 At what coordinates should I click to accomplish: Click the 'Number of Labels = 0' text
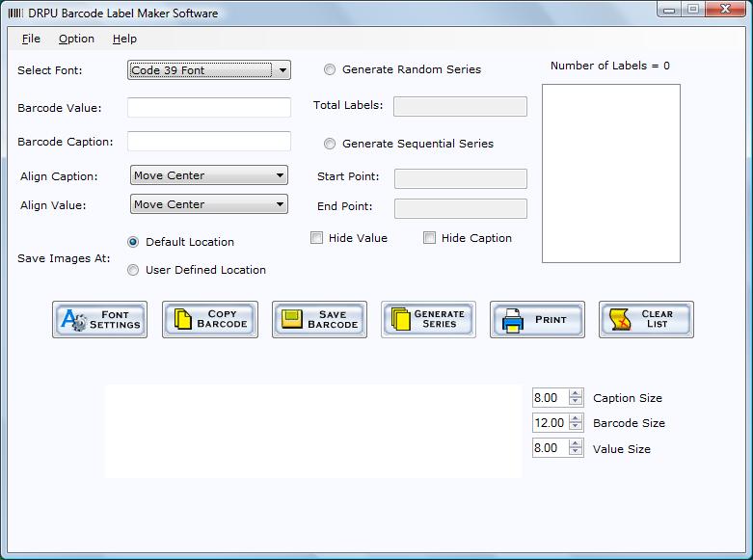tap(610, 66)
